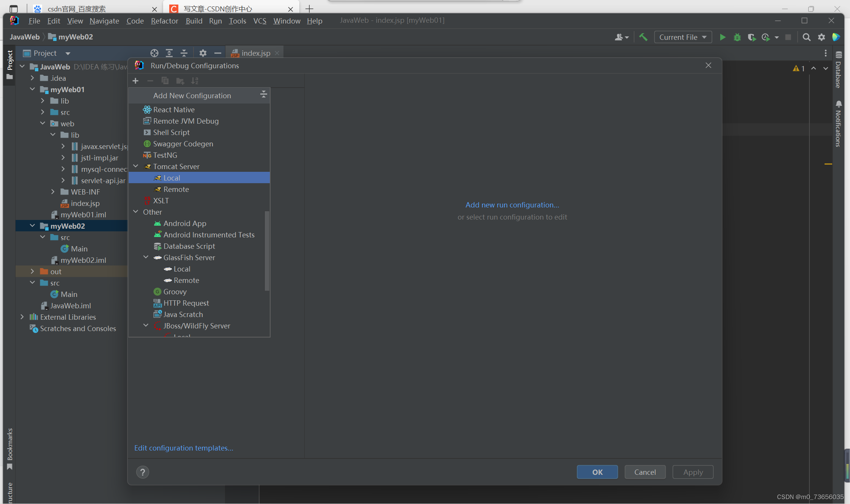Open the Refactor menu
This screenshot has height=504, width=850.
164,21
